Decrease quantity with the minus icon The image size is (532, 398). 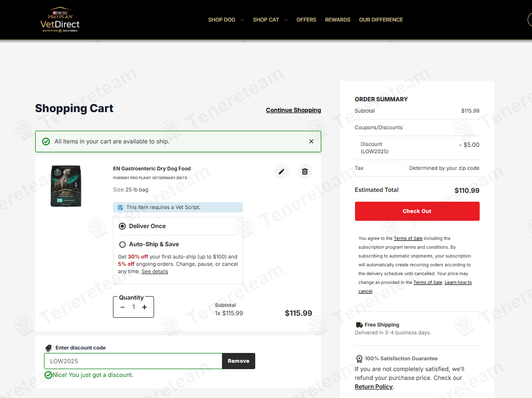pyautogui.click(x=123, y=307)
